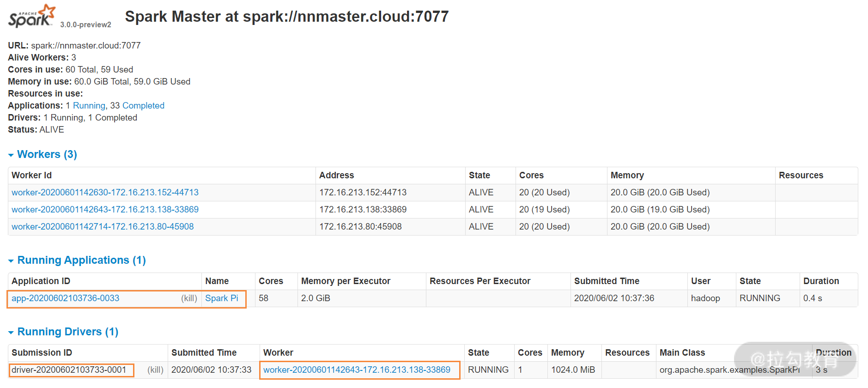This screenshot has width=868, height=388.
Task: Open worker-20200601142630-172.16.213.152-44713 link in Workers table
Action: 105,192
